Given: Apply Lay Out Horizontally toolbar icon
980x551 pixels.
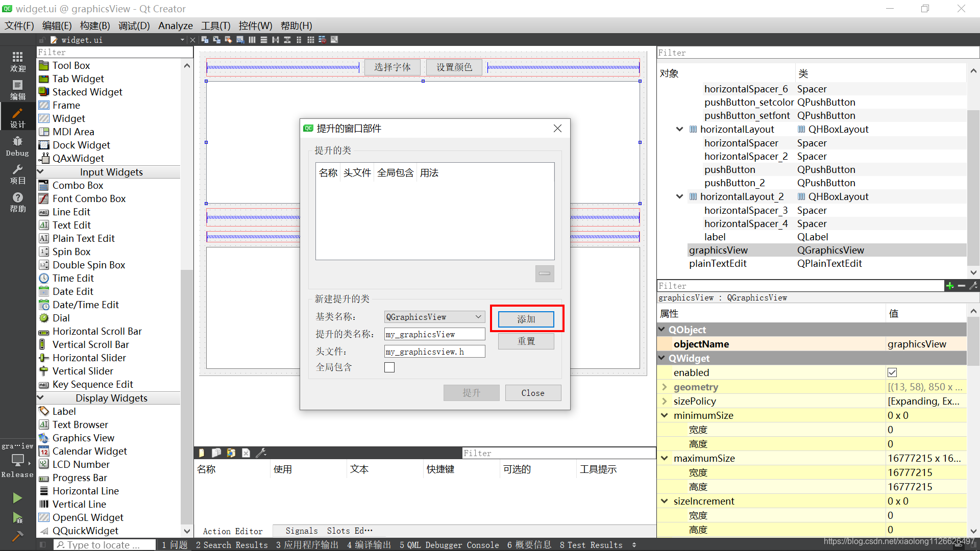Looking at the screenshot, I should (252, 40).
